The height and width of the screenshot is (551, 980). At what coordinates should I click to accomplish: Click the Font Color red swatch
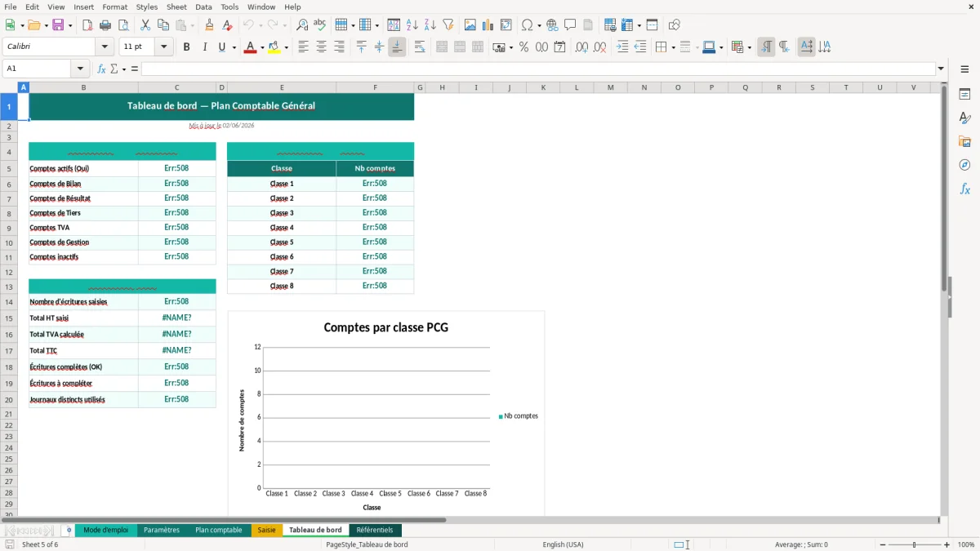[x=250, y=47]
